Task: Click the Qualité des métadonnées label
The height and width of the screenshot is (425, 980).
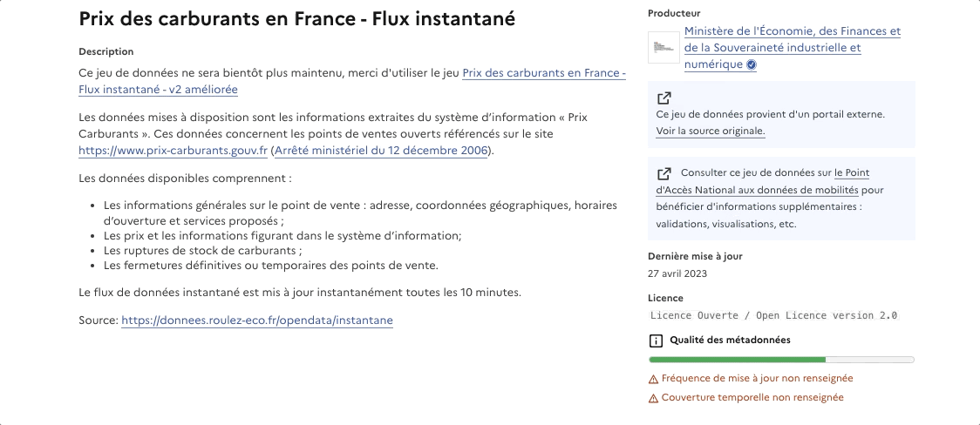Action: (730, 341)
